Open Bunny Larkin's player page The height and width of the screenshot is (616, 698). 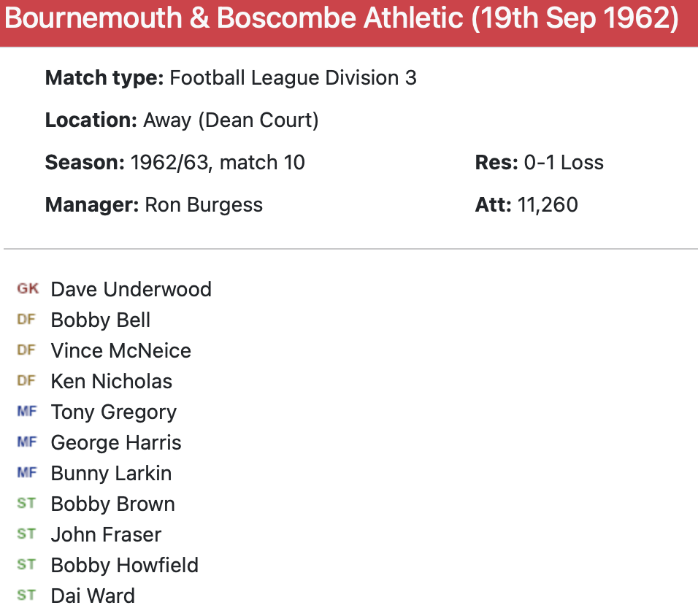click(111, 473)
